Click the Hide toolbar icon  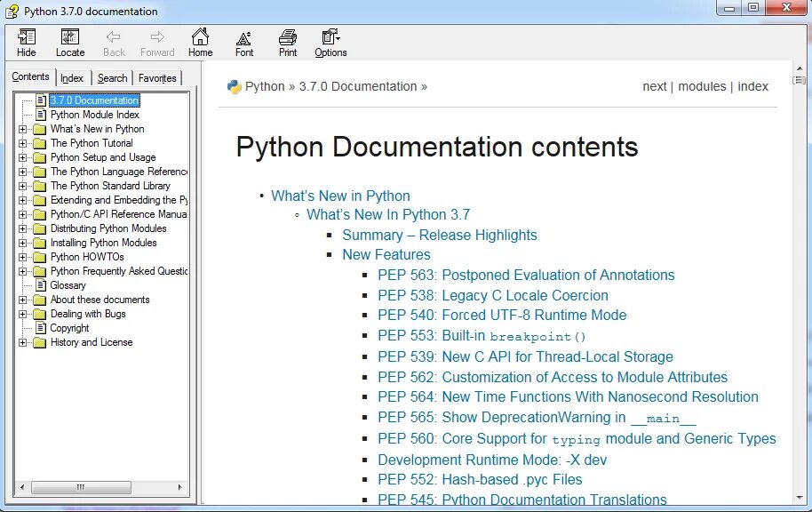[27, 37]
